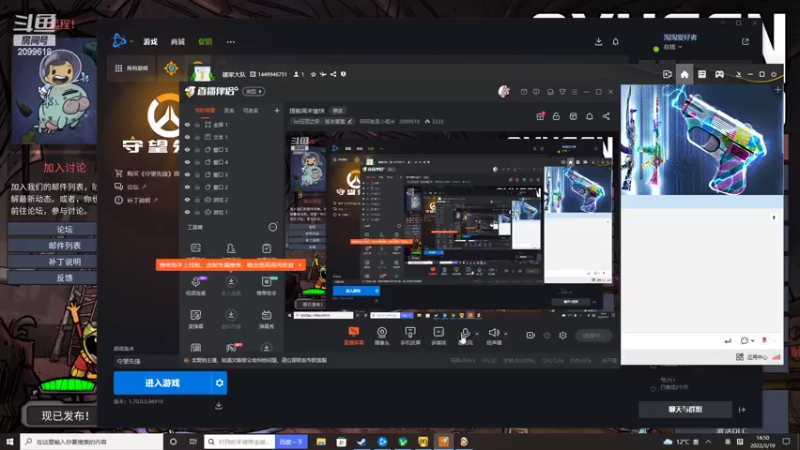Open Battle.net downloads icon

(598, 41)
